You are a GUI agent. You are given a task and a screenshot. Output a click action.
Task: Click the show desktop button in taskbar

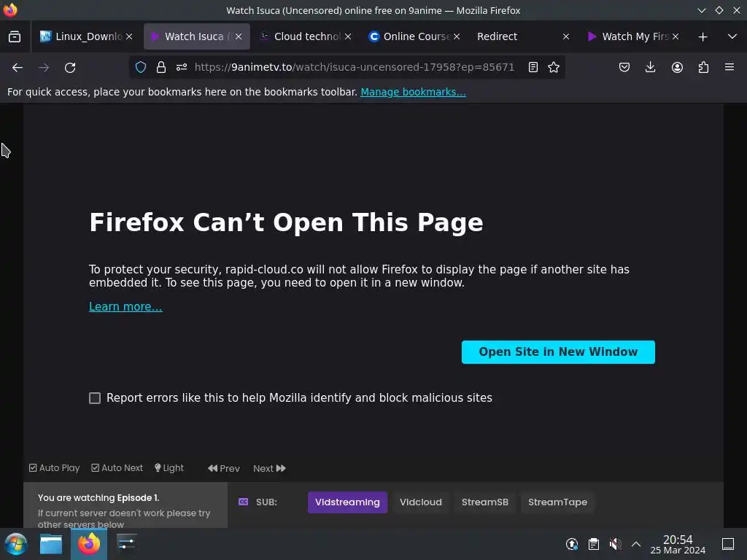click(x=728, y=544)
